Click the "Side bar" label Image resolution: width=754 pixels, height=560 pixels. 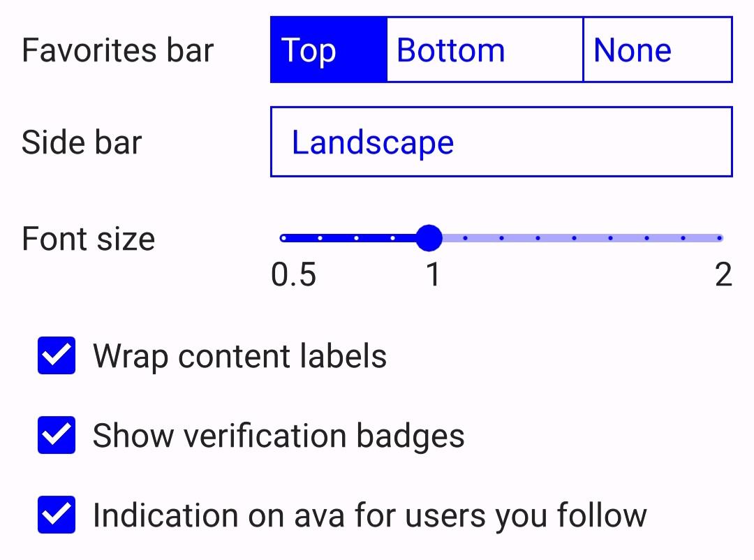click(x=82, y=142)
